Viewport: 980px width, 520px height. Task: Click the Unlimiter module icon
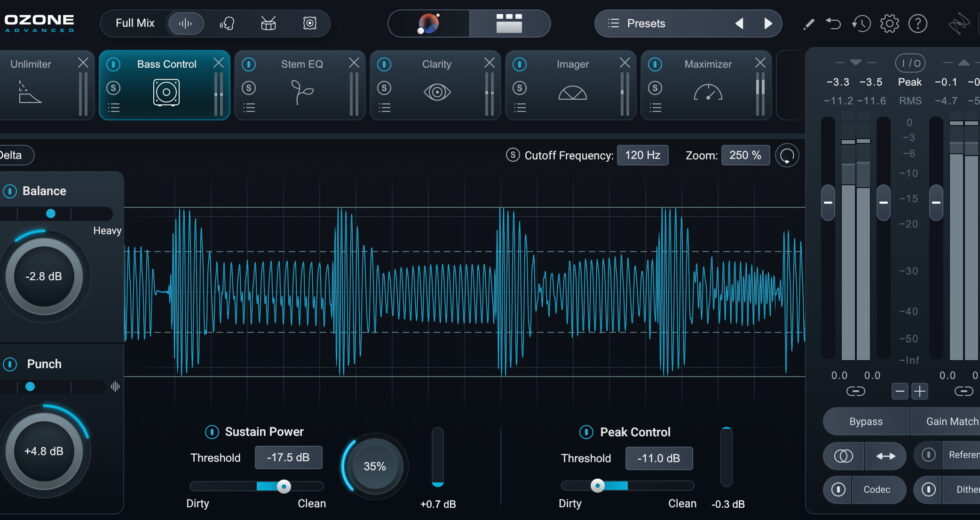click(x=29, y=92)
